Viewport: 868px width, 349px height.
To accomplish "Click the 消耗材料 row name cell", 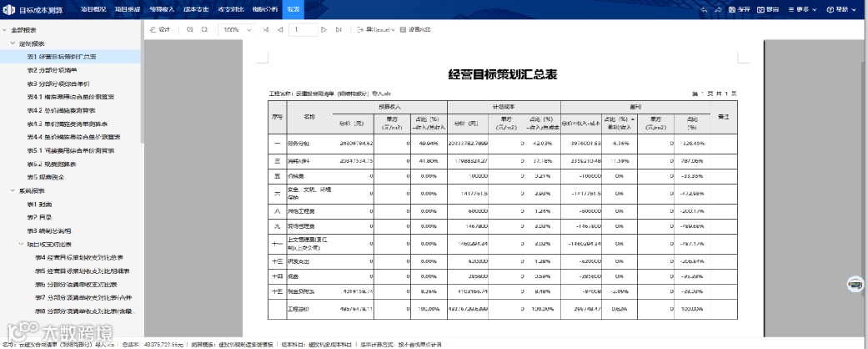I will (x=309, y=161).
